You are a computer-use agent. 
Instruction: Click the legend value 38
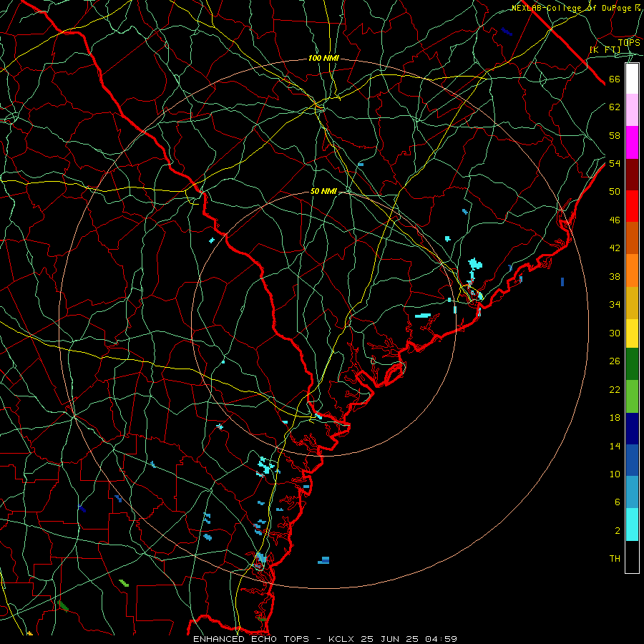[615, 276]
